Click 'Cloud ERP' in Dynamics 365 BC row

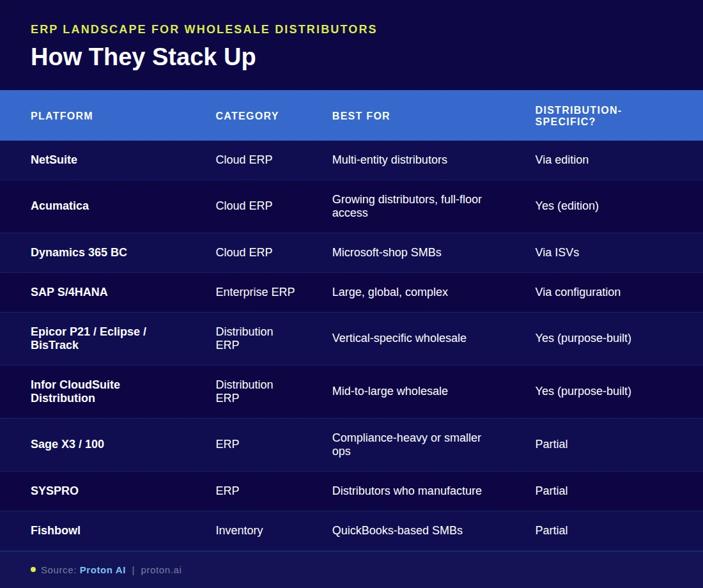(244, 252)
